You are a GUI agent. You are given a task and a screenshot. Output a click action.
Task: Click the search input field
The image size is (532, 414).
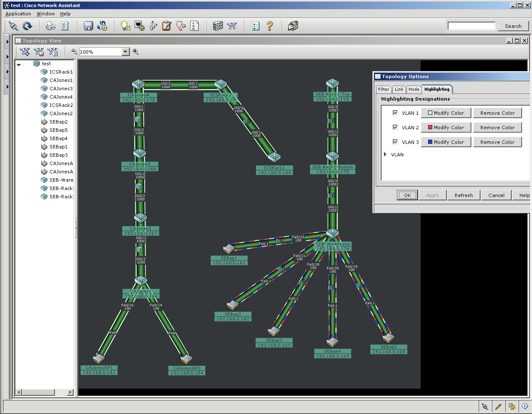click(x=472, y=26)
